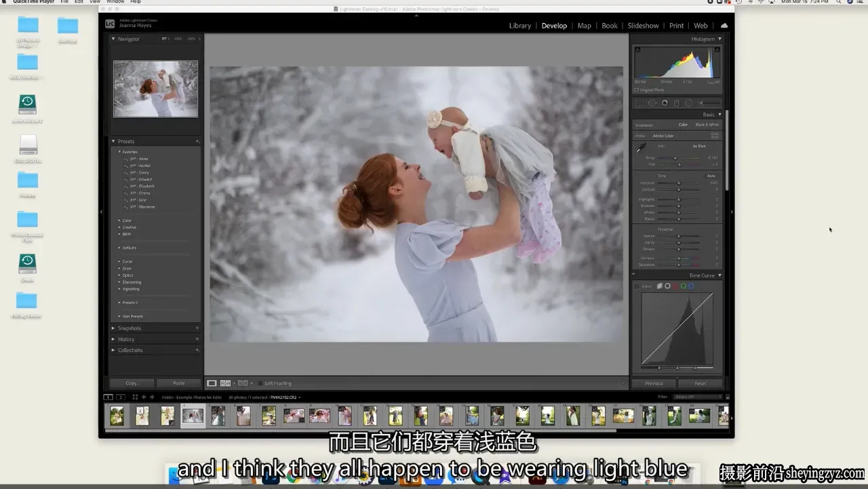Open the Print module
Screen dimensions: 868x489
coord(676,26)
